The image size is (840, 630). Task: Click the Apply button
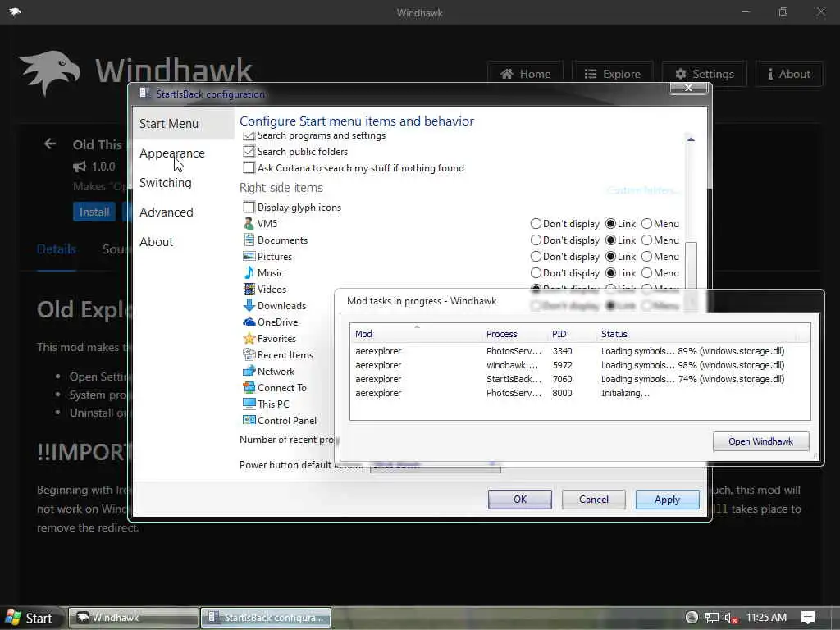tap(667, 500)
